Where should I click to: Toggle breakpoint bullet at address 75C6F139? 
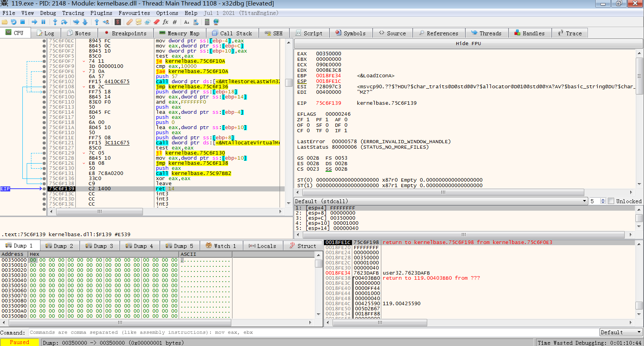click(44, 189)
